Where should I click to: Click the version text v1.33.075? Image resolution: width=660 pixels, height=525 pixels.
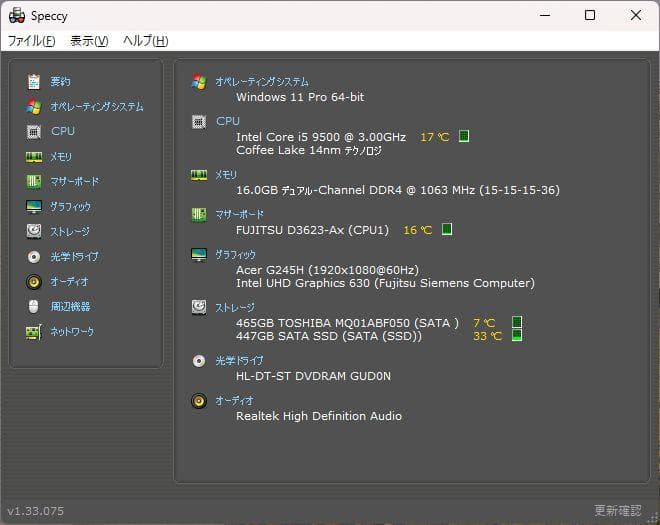point(36,511)
